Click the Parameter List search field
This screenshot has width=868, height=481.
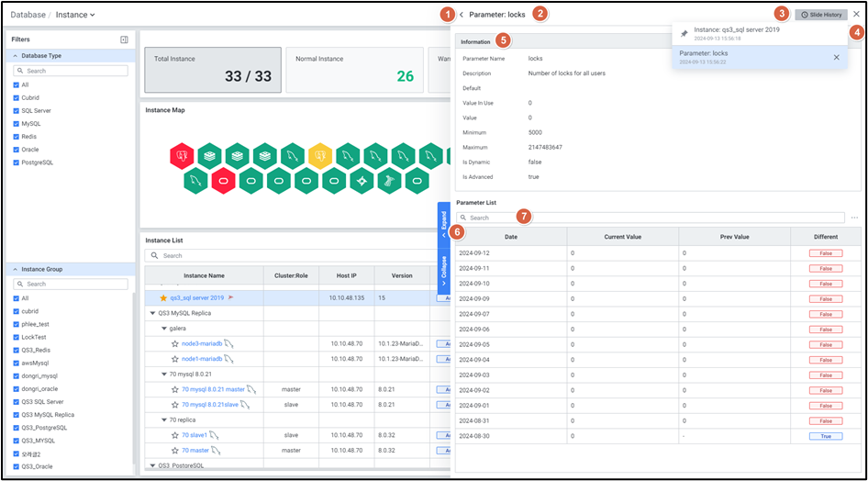click(x=656, y=218)
